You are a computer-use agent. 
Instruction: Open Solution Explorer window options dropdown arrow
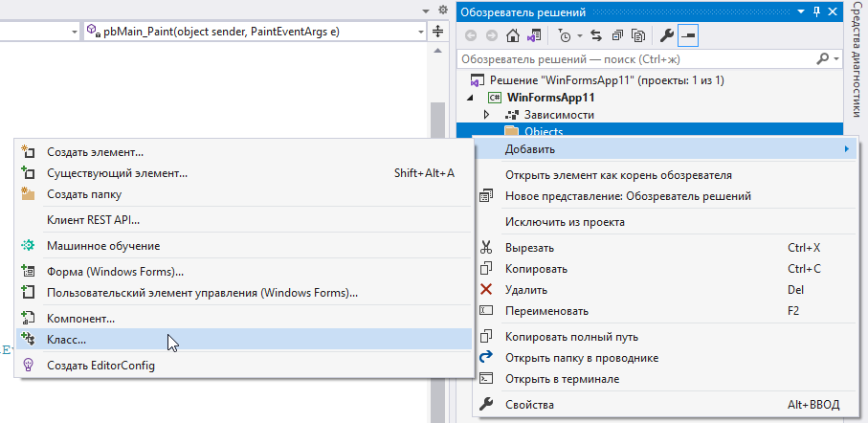[x=800, y=11]
